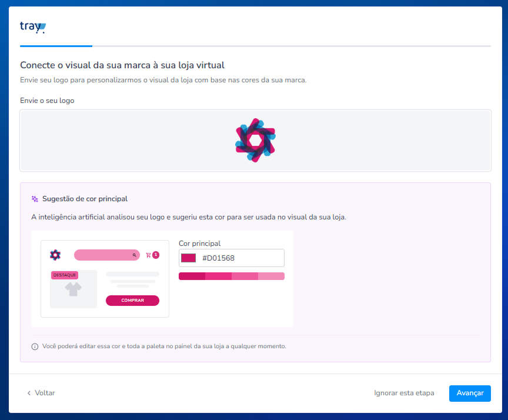This screenshot has height=420, width=508.
Task: Click the cart badge showing 1
Action: coord(156,255)
